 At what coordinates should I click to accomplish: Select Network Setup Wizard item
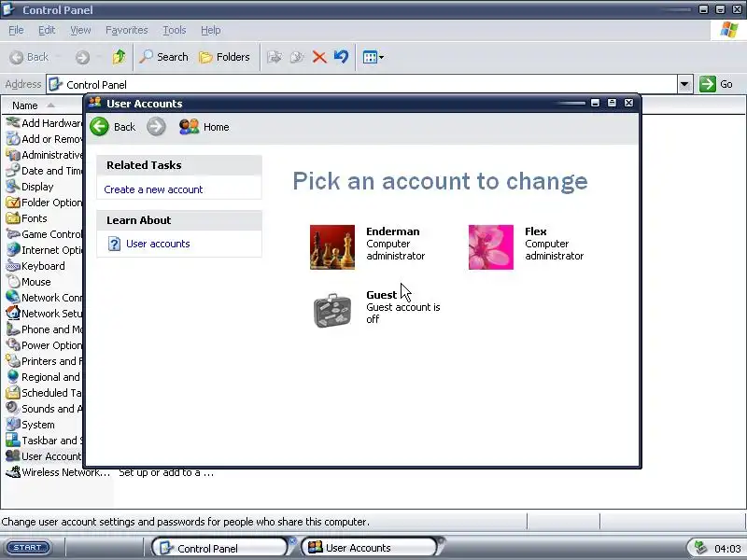(44, 314)
